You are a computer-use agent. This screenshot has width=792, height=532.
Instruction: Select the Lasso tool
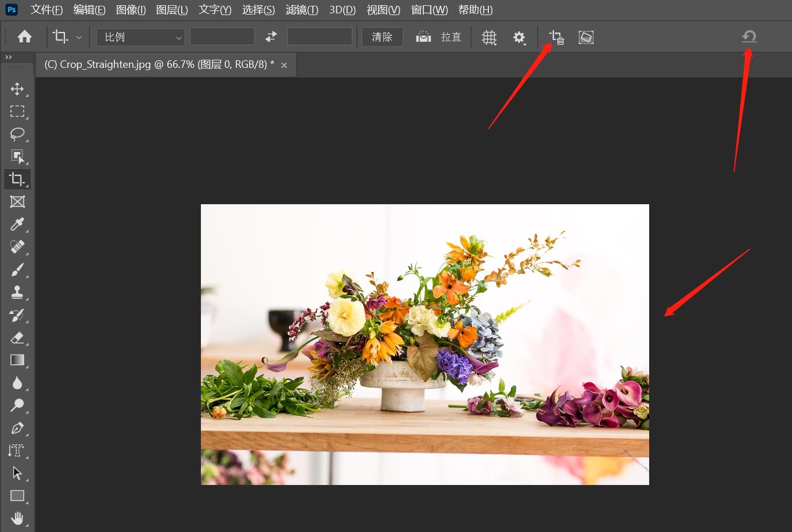coord(17,134)
